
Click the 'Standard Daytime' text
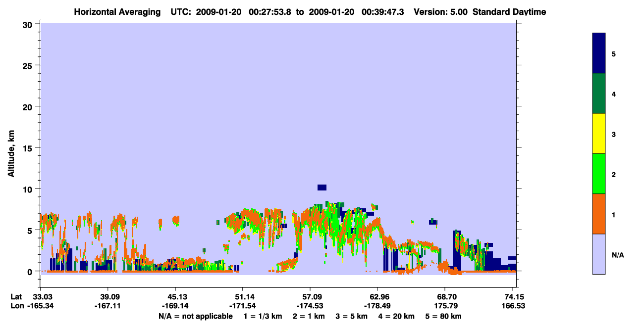tap(509, 12)
